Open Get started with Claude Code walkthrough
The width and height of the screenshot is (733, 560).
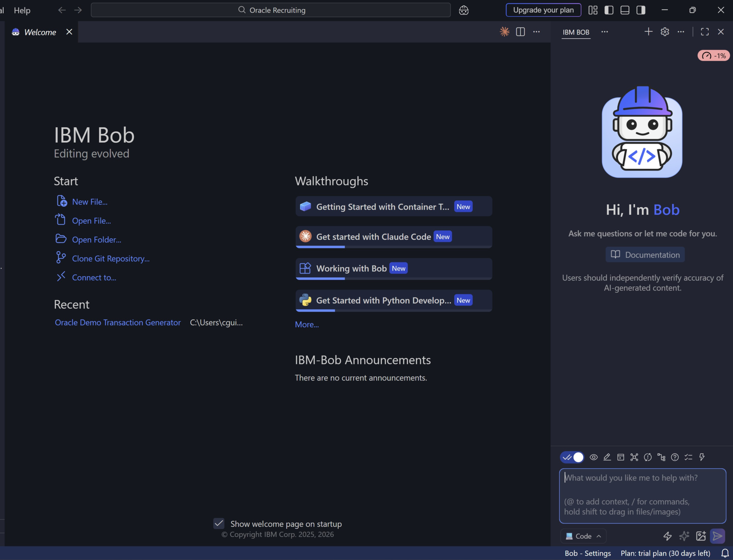pyautogui.click(x=394, y=237)
